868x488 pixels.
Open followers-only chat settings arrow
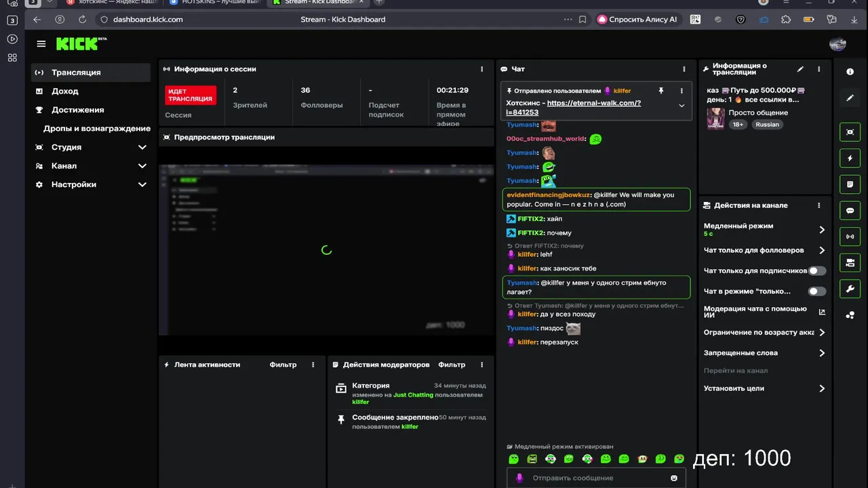point(822,250)
